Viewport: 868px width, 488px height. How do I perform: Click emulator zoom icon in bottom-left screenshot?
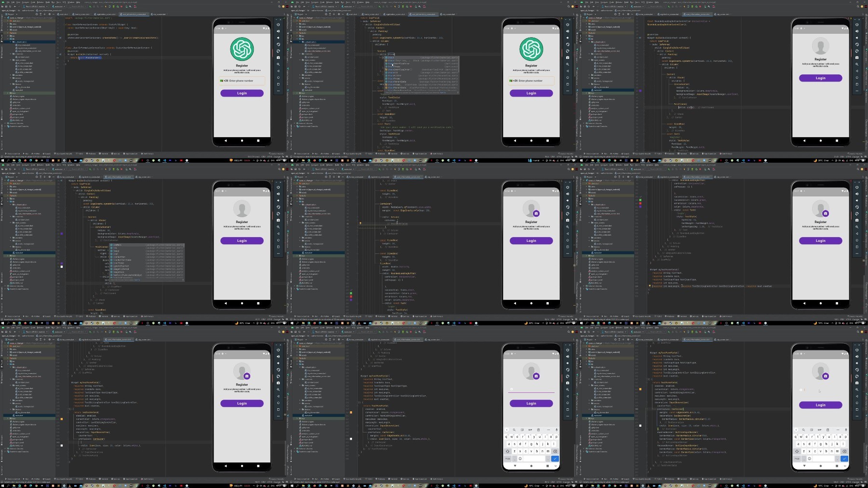(x=278, y=390)
